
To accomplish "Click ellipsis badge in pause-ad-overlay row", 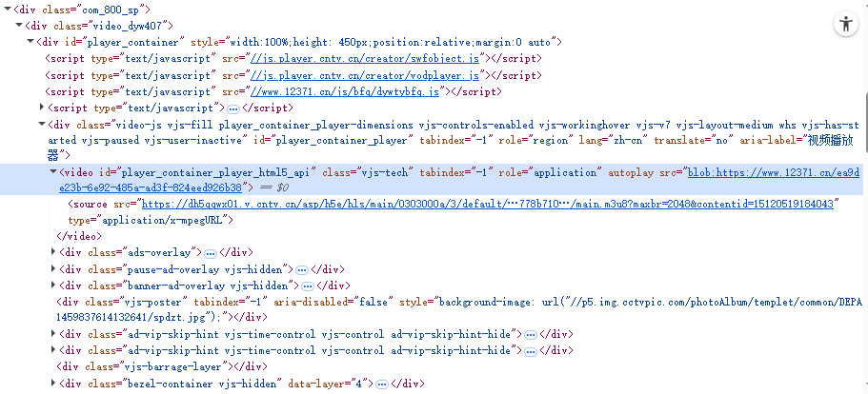I will 302,270.
